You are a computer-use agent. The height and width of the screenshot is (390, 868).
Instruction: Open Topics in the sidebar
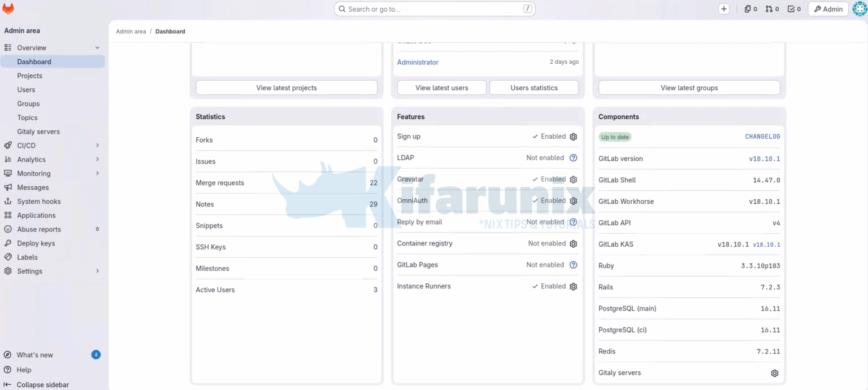[x=53, y=118]
